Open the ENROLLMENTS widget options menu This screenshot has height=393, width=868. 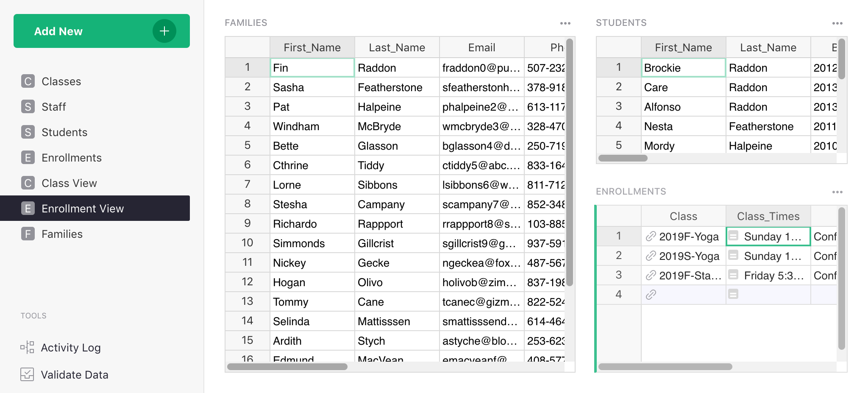(837, 192)
